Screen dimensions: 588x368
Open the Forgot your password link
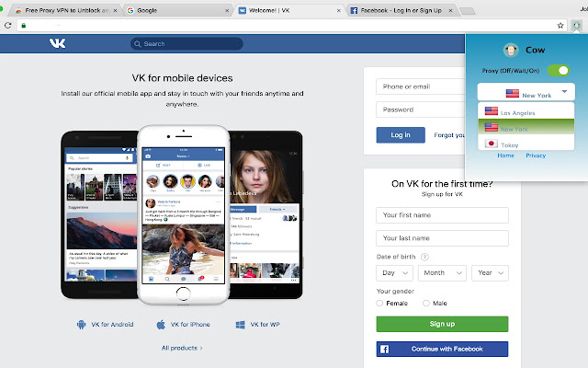click(x=449, y=135)
